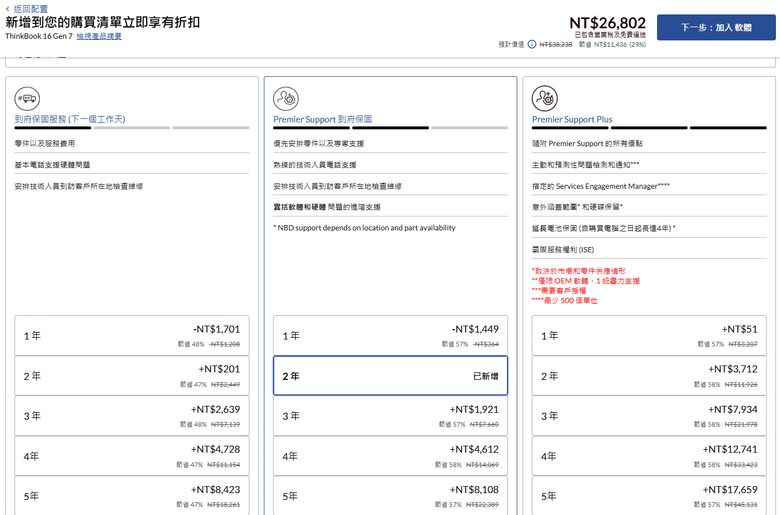Click the Premier Support Plus icon

(545, 99)
